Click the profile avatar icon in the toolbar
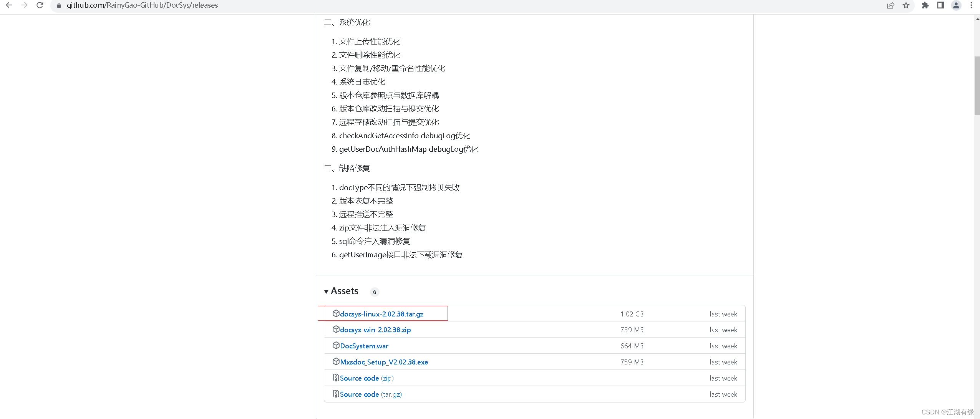This screenshot has width=980, height=419. pyautogui.click(x=956, y=5)
